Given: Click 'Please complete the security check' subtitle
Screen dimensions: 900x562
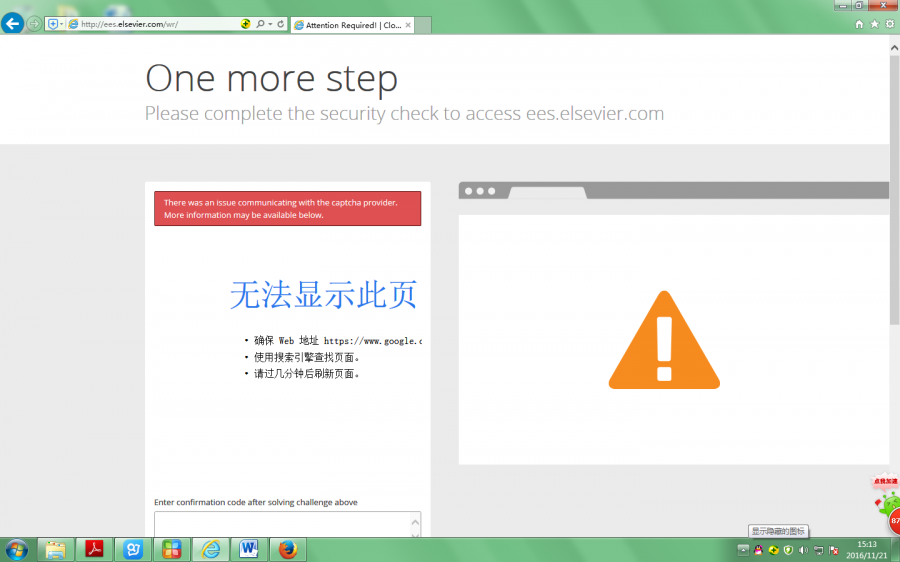Looking at the screenshot, I should (x=404, y=114).
